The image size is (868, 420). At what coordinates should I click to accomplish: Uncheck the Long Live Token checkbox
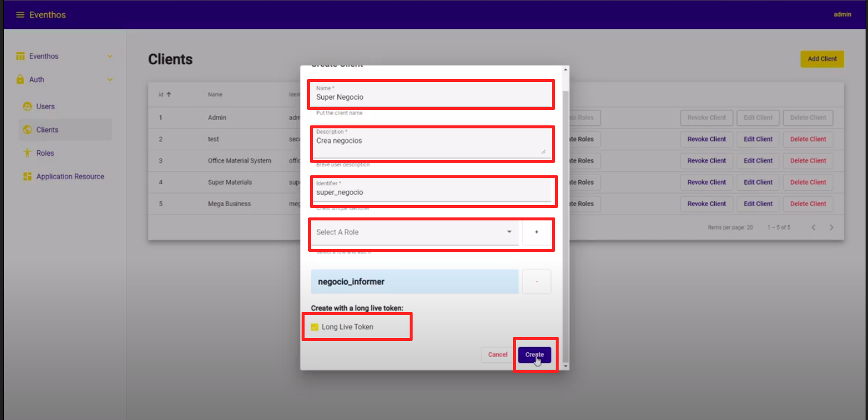click(x=315, y=327)
